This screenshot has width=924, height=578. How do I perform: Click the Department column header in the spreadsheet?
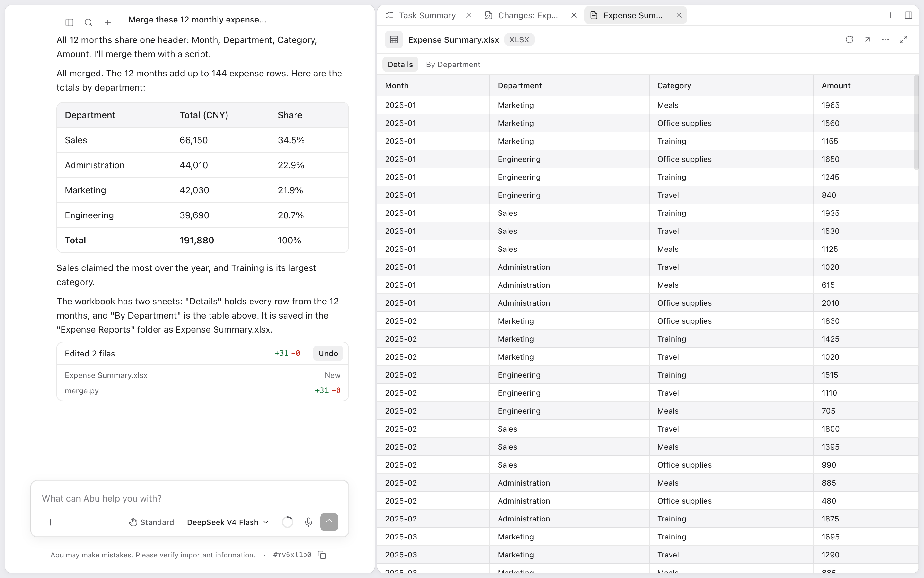pos(569,86)
